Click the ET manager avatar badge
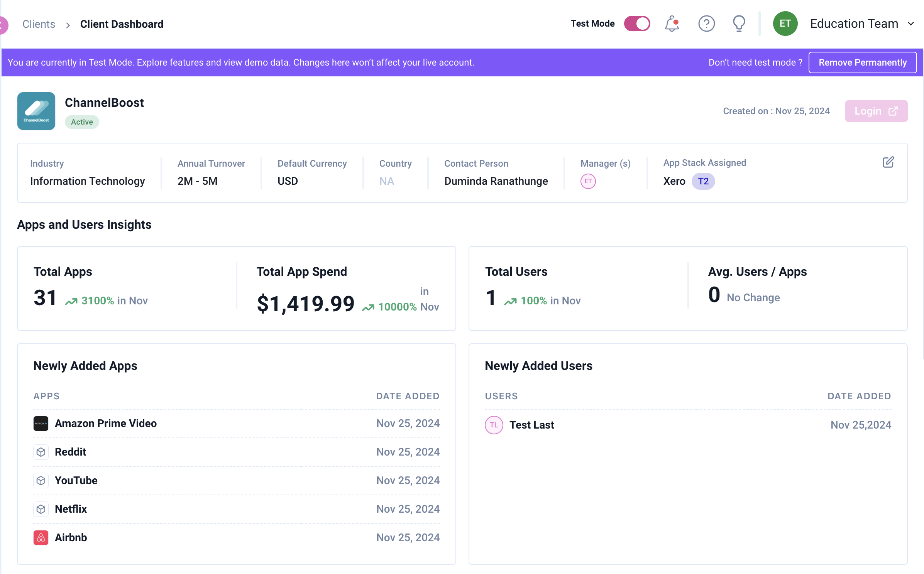924x574 pixels. click(x=588, y=181)
